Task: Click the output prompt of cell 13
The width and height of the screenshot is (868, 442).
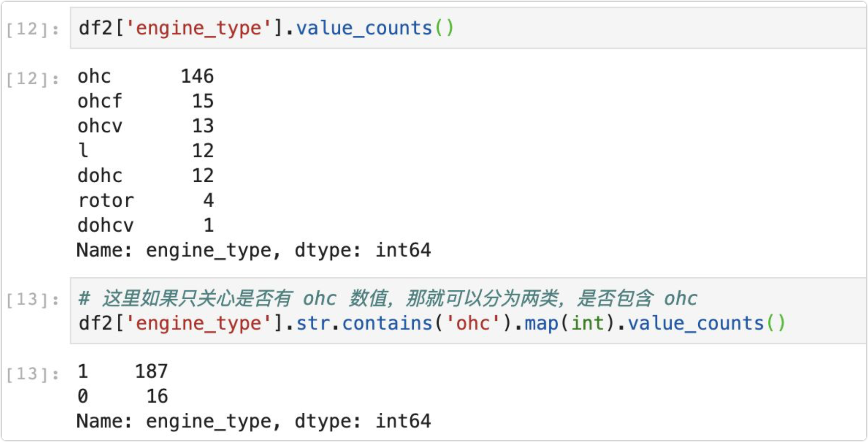Action: (33, 374)
